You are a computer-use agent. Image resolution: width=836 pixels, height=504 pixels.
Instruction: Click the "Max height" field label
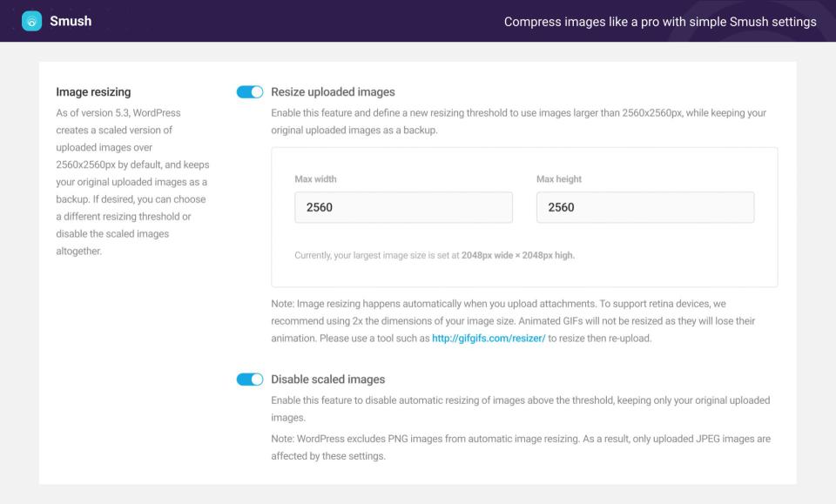559,179
